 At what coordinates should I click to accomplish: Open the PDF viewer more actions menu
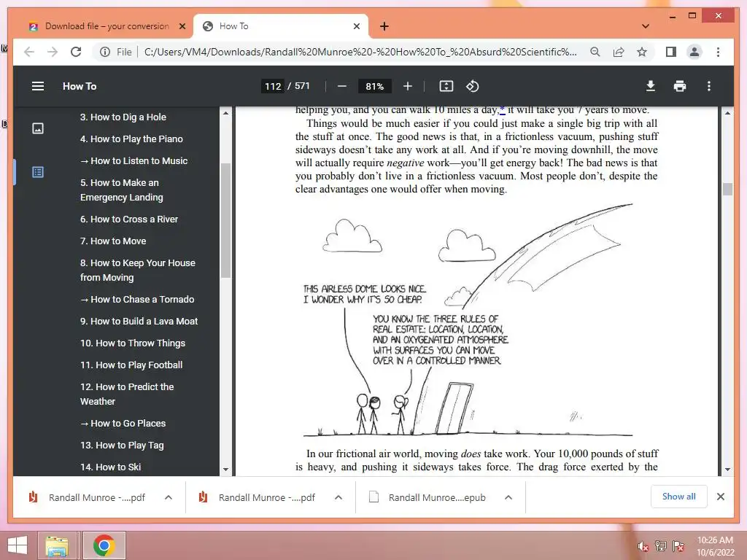[709, 86]
